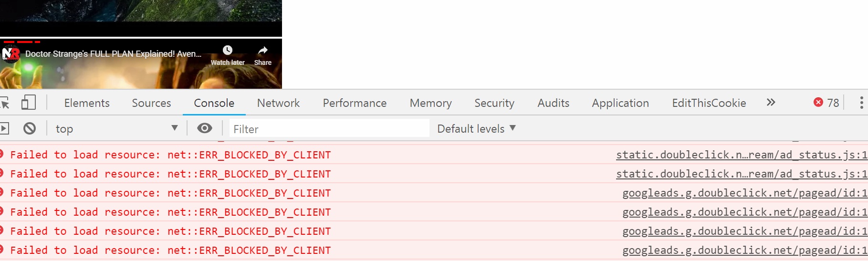Click the Doctor Strange video title

113,54
